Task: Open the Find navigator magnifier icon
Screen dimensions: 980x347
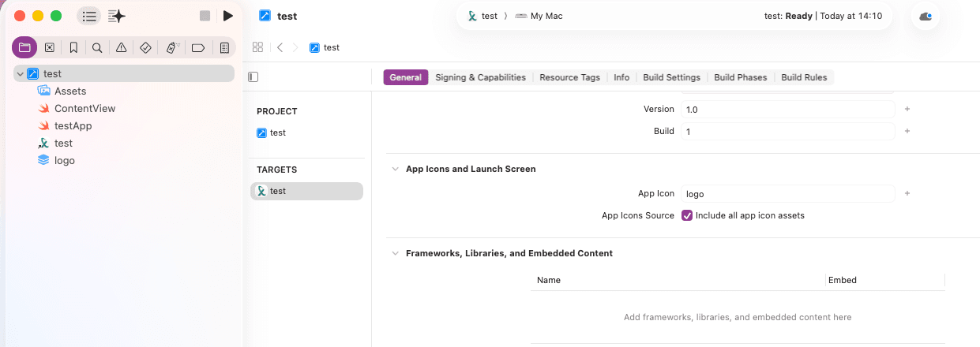Action: tap(97, 48)
